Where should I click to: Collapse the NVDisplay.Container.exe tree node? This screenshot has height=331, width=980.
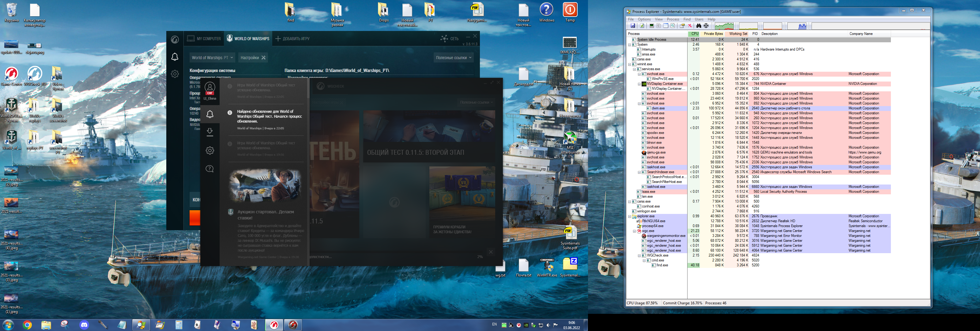pos(639,84)
